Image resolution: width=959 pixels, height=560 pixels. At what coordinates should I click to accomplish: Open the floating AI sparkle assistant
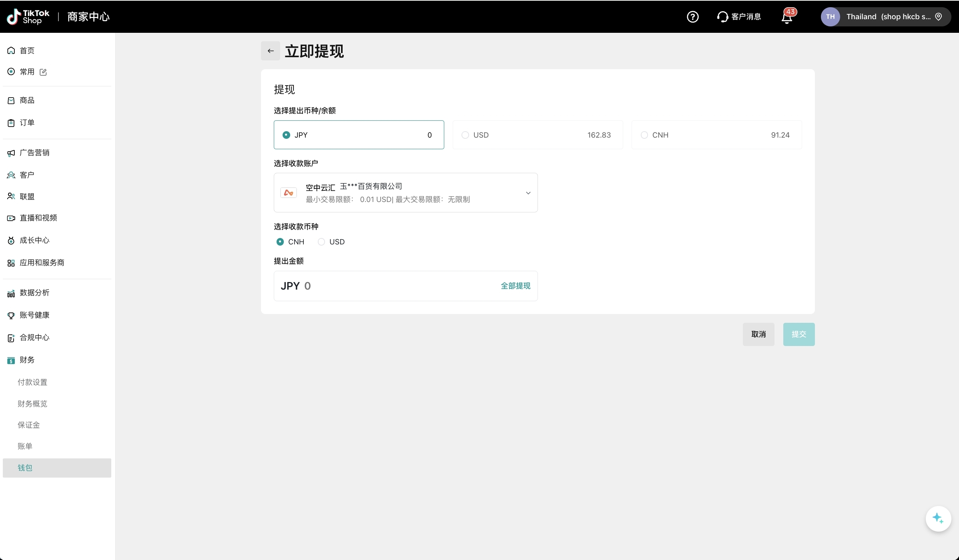[938, 518]
